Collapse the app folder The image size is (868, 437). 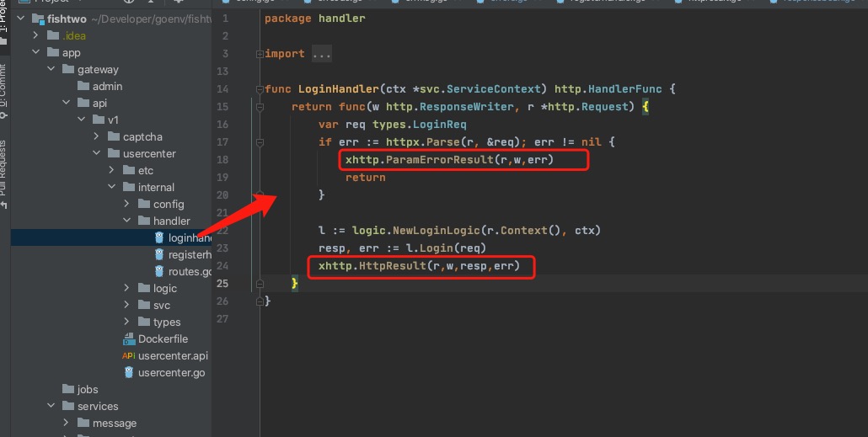36,52
